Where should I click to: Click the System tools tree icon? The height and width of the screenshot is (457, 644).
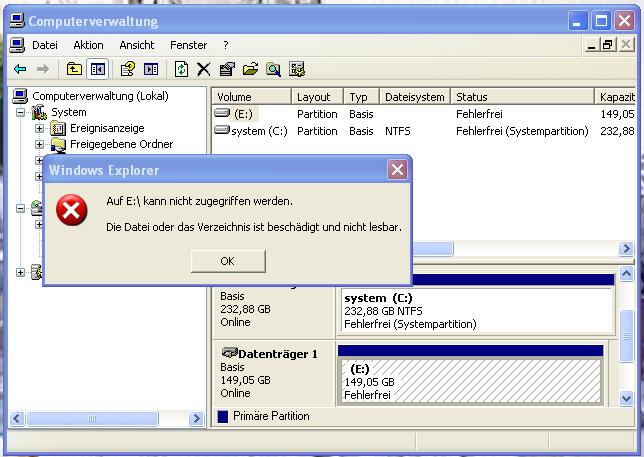(39, 112)
